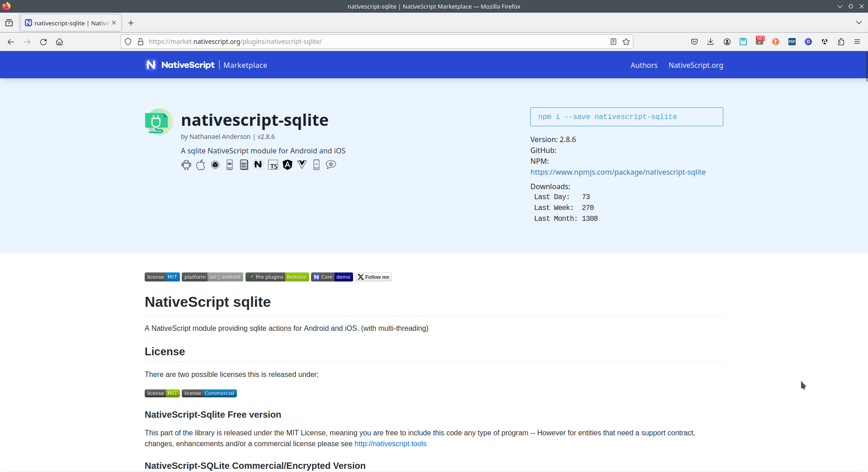The image size is (868, 472).
Task: Open the Pocket save icon
Action: [694, 42]
